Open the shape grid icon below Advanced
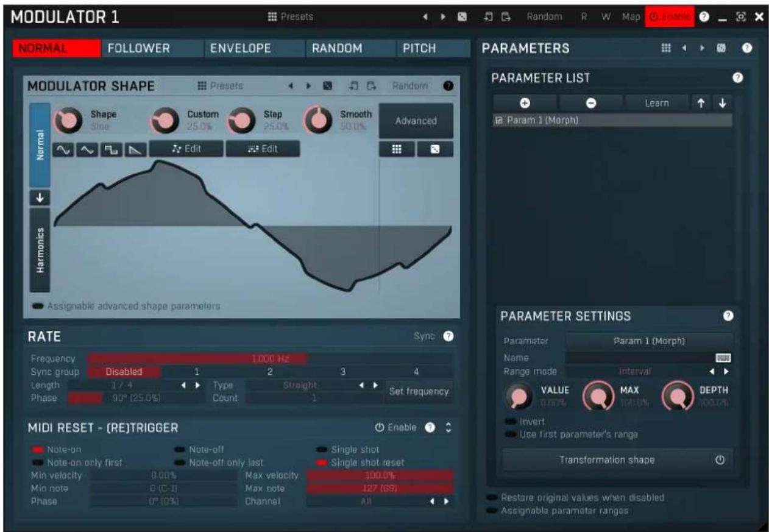This screenshot has height=532, width=769. (x=395, y=149)
